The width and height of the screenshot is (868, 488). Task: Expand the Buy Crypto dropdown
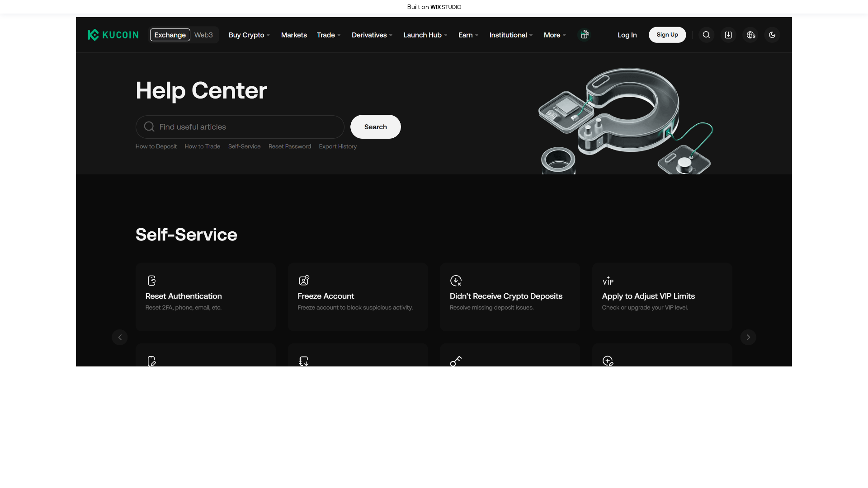coord(249,35)
